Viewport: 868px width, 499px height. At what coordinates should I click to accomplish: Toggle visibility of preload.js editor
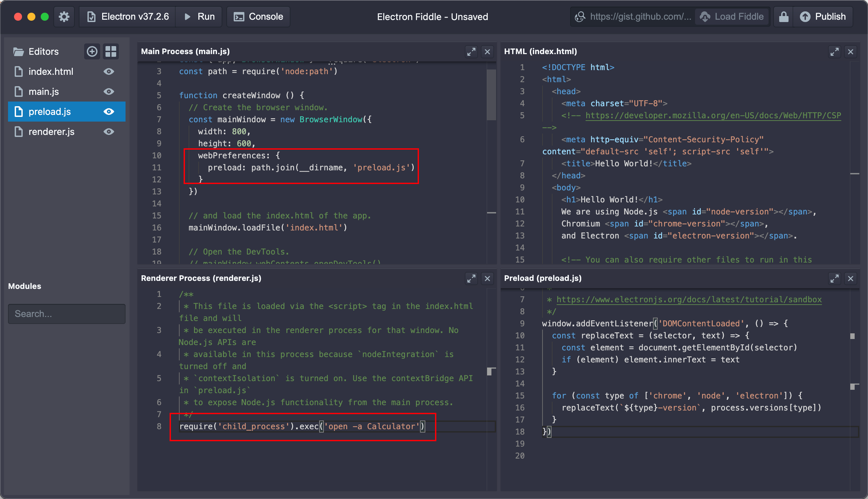(109, 112)
